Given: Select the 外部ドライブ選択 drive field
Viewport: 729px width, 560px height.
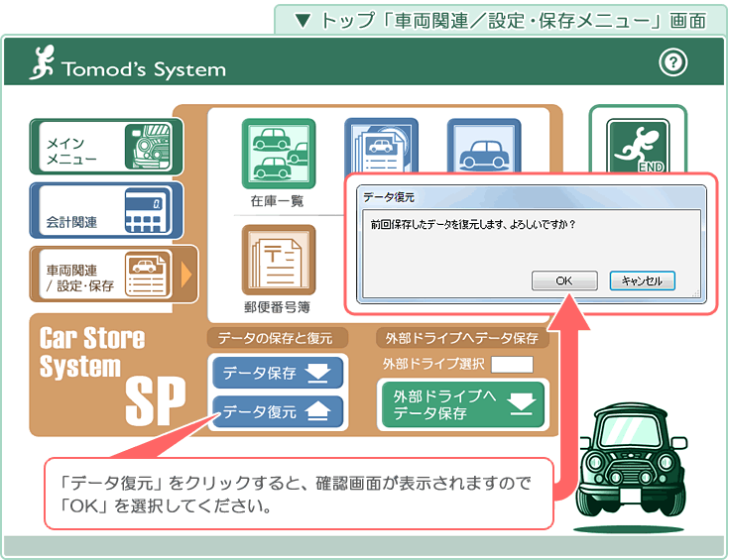Looking at the screenshot, I should (512, 365).
